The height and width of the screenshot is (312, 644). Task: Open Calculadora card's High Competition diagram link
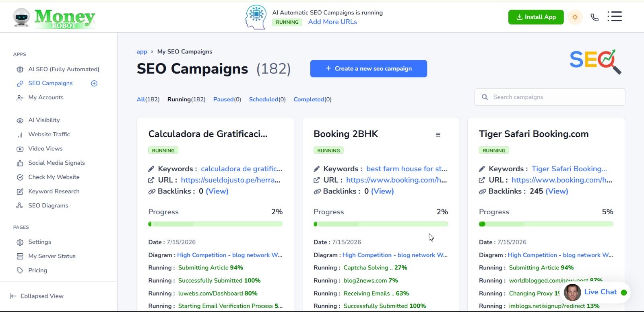click(x=230, y=255)
